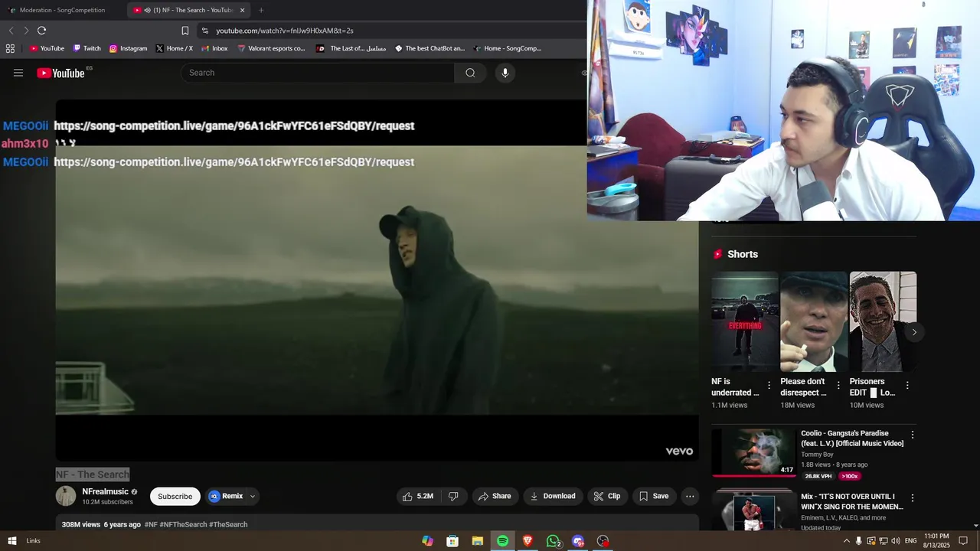Save the video to a playlist
Screen dimensions: 980x551
click(x=654, y=496)
